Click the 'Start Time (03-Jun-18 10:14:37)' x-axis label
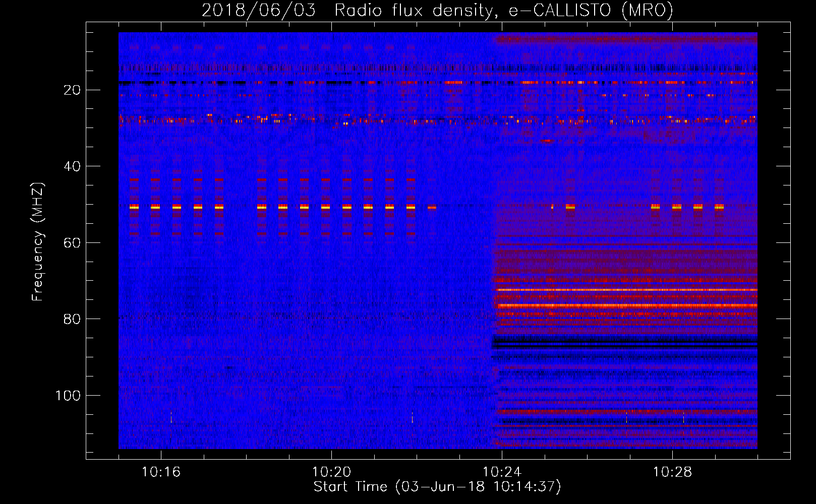Viewport: 816px width, 504px height. click(437, 487)
